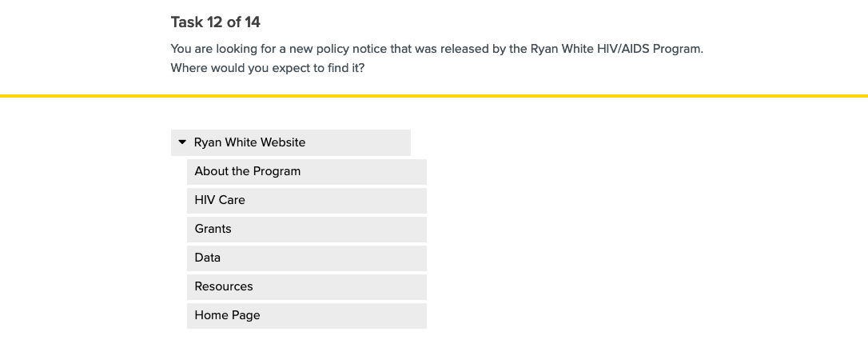Screen dimensions: 868x356
Task: Collapse the Ryan White Website tree
Action: pos(182,142)
